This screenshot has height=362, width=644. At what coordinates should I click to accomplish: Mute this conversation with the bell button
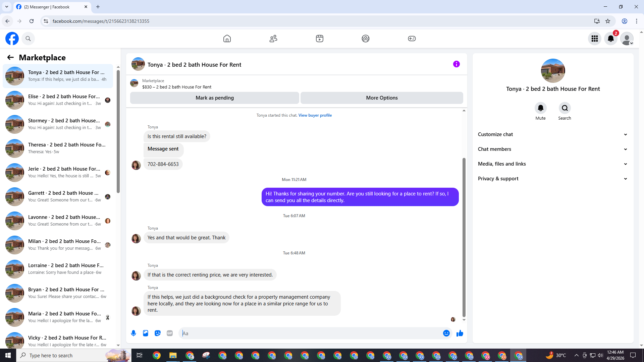[540, 108]
